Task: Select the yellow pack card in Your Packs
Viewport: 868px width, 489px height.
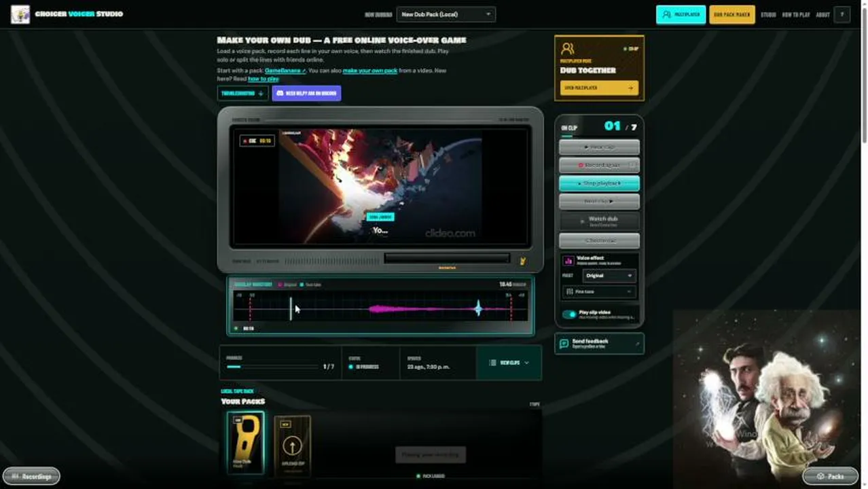Action: pyautogui.click(x=245, y=442)
